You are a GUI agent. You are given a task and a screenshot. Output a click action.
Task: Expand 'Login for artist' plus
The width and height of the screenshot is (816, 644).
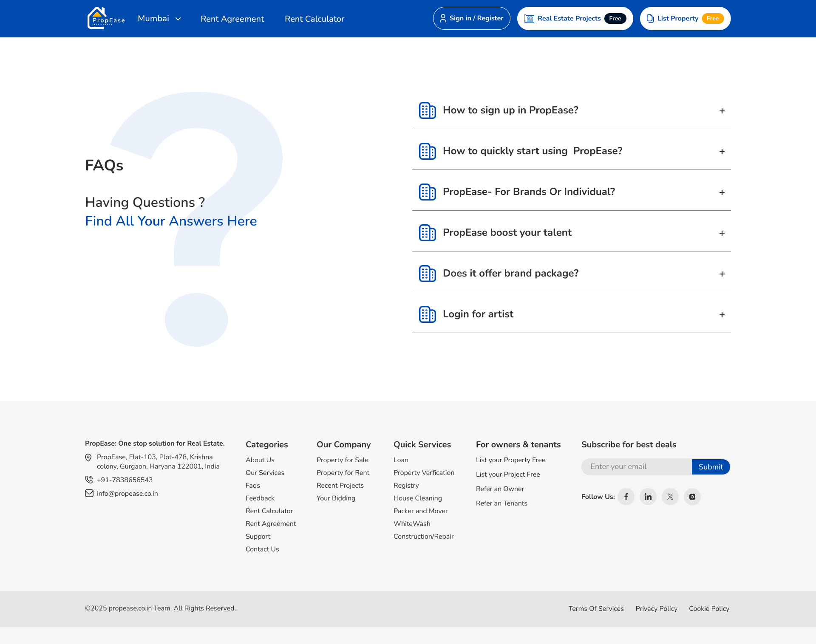tap(722, 315)
